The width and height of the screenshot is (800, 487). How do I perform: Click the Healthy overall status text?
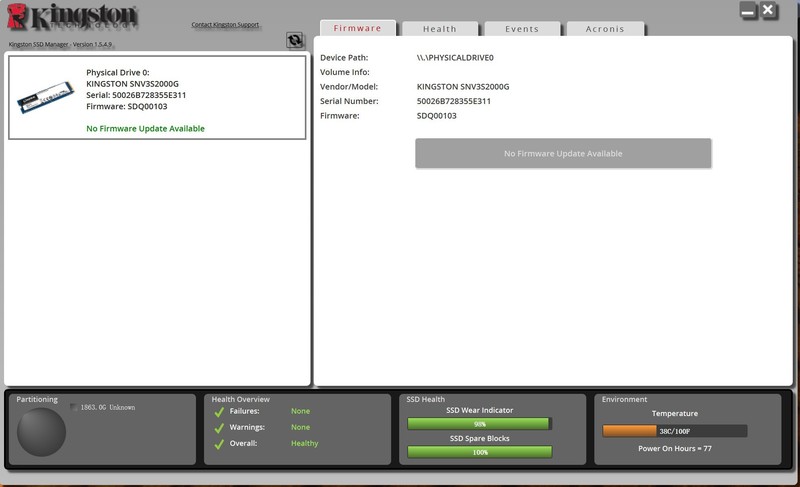305,443
